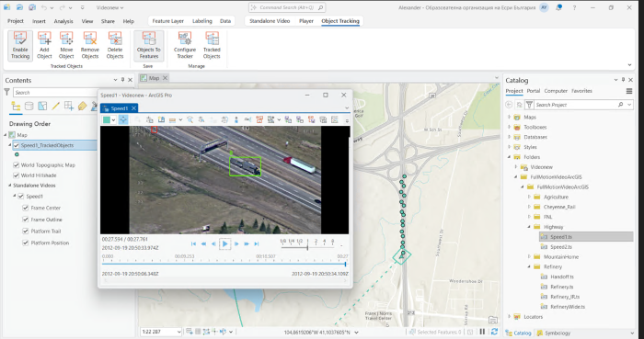Viewport: 644px width, 339px height.
Task: Refresh the map view in status bar
Action: point(494,332)
